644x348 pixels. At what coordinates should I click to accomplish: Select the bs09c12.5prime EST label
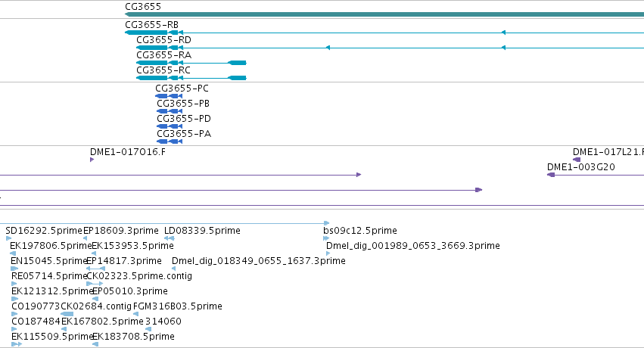pyautogui.click(x=360, y=231)
